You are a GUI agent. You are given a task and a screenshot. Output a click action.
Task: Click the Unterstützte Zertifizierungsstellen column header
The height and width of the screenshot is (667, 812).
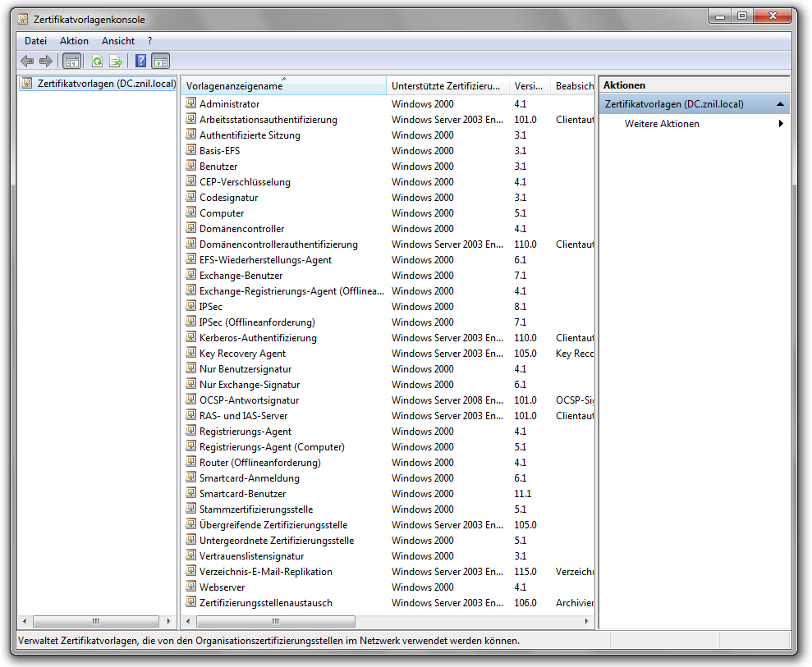446,86
